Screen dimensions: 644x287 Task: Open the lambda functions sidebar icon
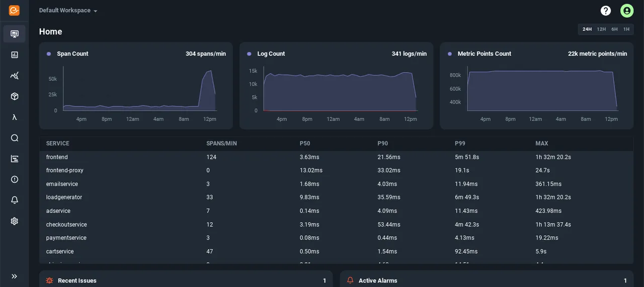coord(15,117)
